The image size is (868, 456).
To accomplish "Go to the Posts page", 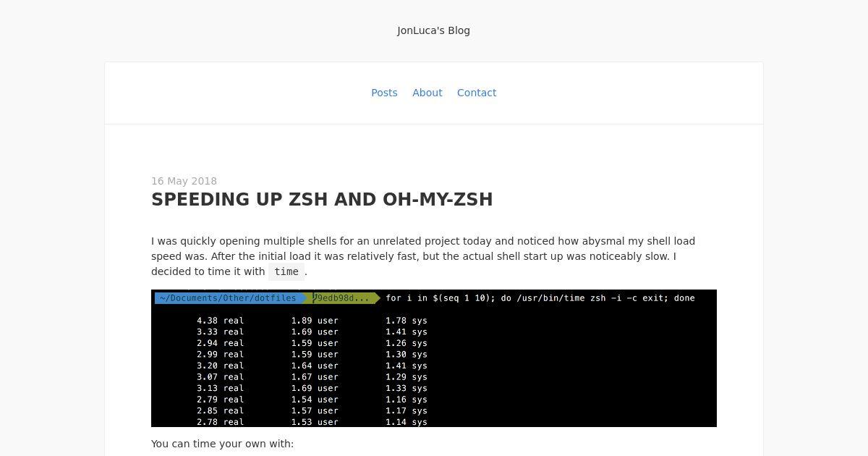I will [x=384, y=93].
